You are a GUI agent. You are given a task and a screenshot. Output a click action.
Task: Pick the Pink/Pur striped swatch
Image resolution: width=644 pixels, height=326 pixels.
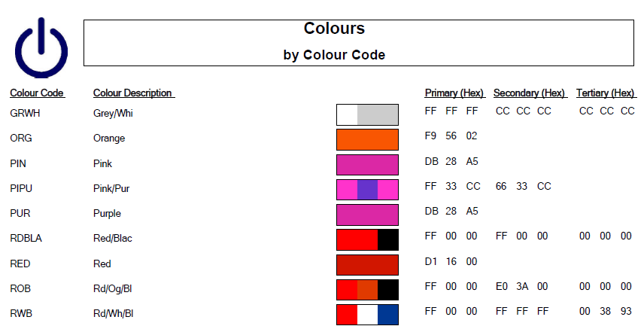[367, 189]
